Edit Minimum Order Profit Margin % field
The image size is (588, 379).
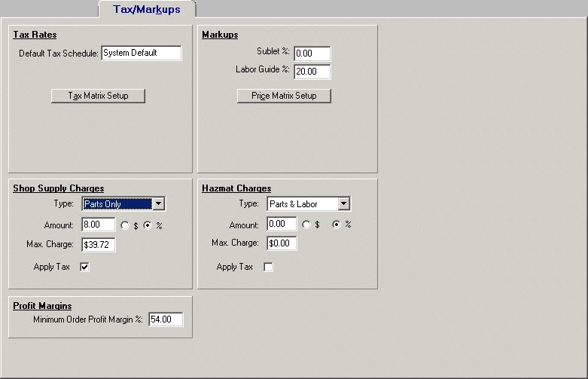166,320
